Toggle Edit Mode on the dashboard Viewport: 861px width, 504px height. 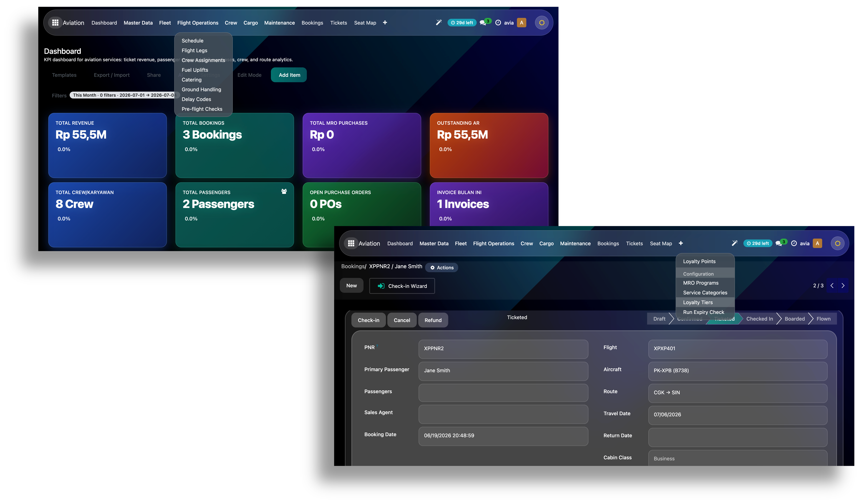tap(249, 75)
